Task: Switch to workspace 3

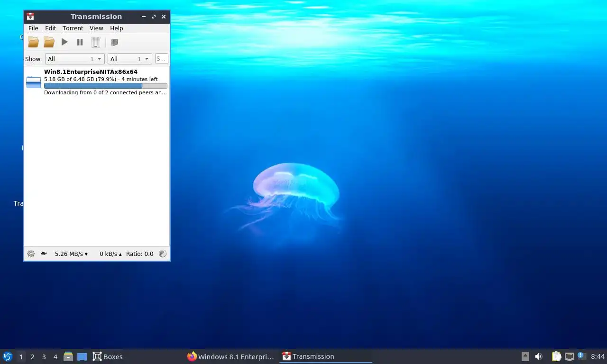Action: pos(44,357)
